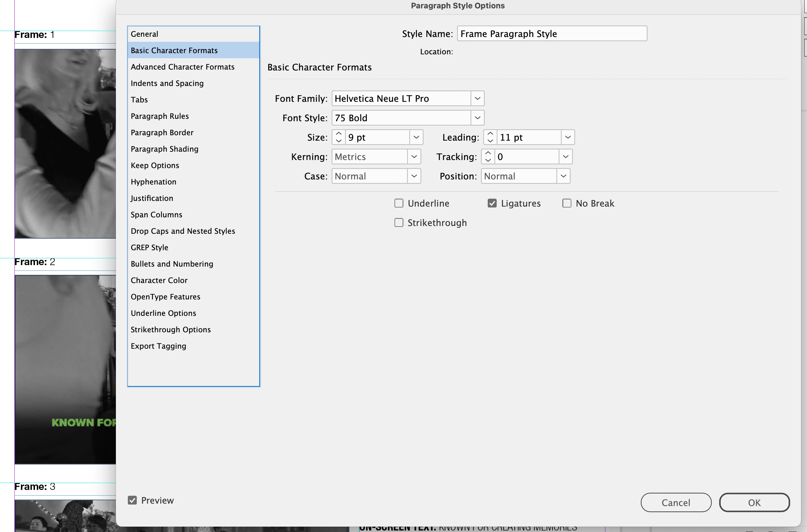Expand the Kerning dropdown menu
The height and width of the screenshot is (532, 807).
[x=414, y=156]
